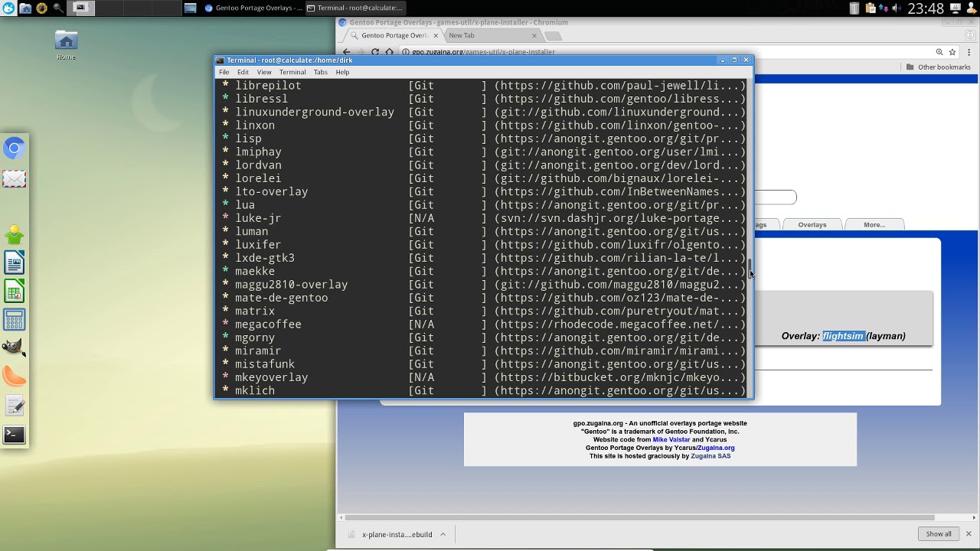Switch to Terminal root@calculate taskbar button
Image resolution: width=980 pixels, height=551 pixels.
click(354, 8)
